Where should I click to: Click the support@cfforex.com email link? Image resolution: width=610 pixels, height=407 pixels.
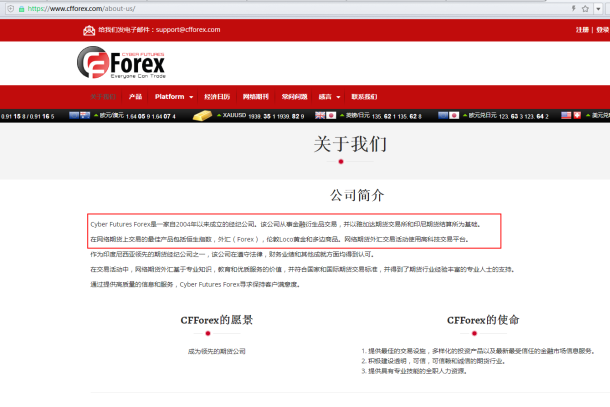tap(188, 30)
